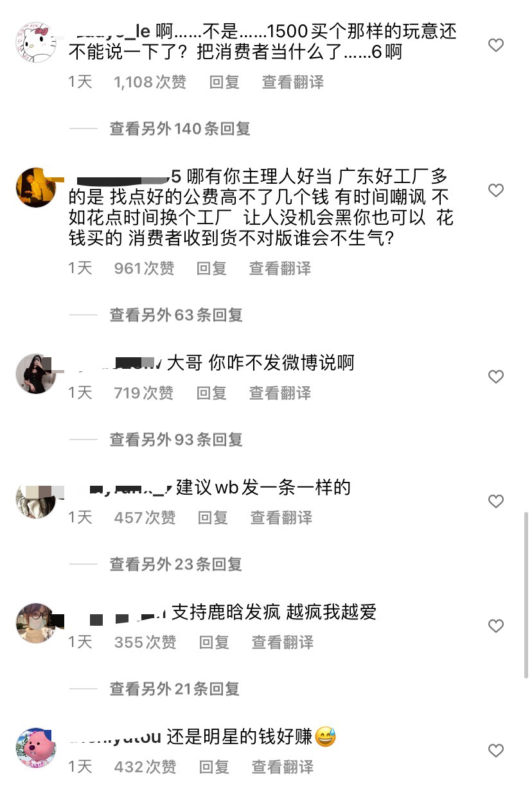Open the pink pig avatar profile

pyautogui.click(x=36, y=748)
